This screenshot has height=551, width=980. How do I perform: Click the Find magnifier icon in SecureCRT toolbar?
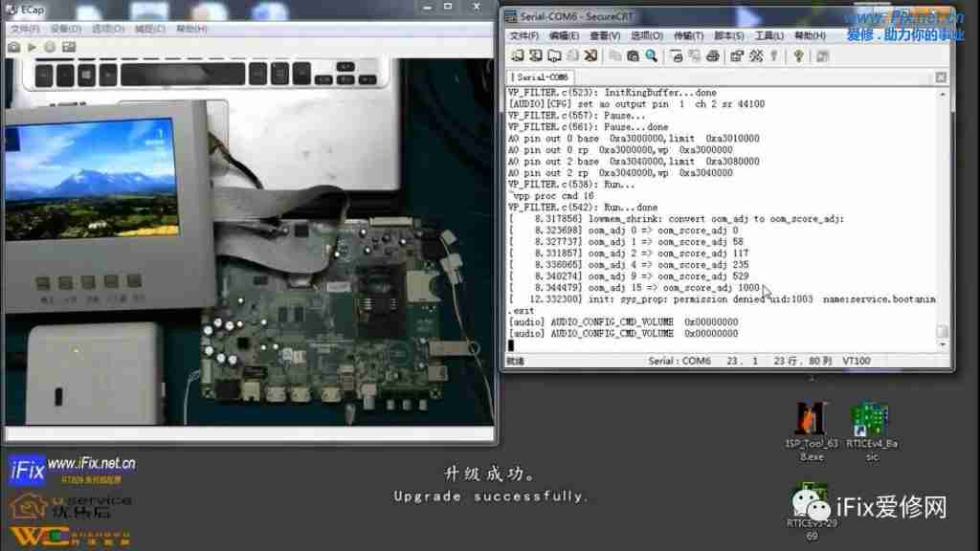click(x=652, y=56)
